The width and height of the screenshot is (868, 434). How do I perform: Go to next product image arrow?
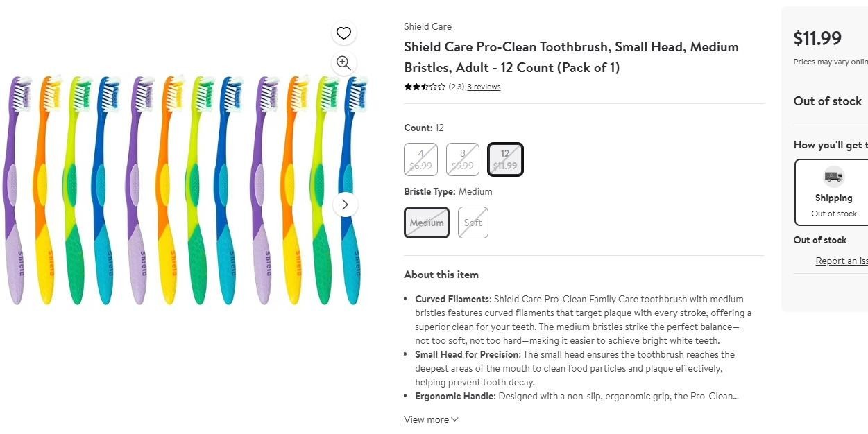point(346,205)
